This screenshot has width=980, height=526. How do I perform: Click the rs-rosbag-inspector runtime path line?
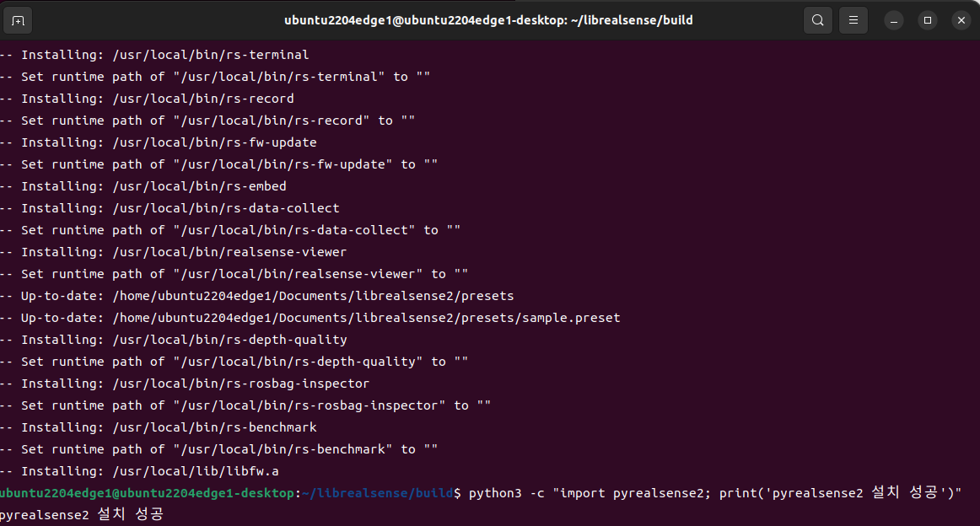(x=245, y=405)
